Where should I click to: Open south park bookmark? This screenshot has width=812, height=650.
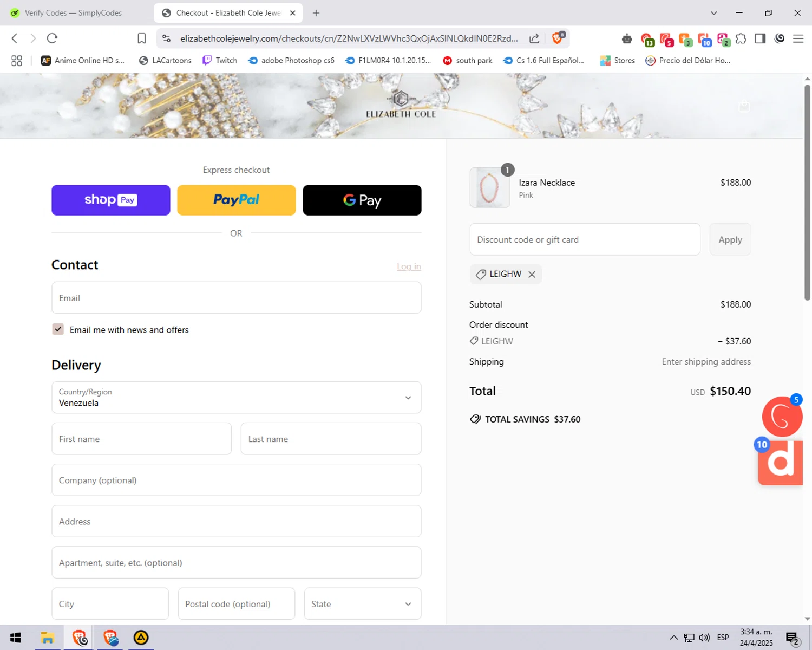(468, 61)
